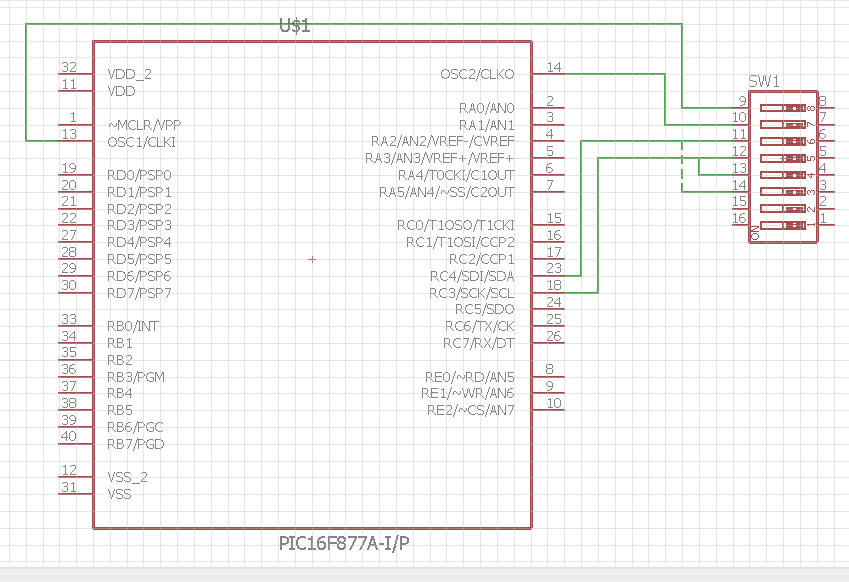This screenshot has width=849, height=582.
Task: Click the RD7/PSP7 pin label
Action: tap(139, 293)
